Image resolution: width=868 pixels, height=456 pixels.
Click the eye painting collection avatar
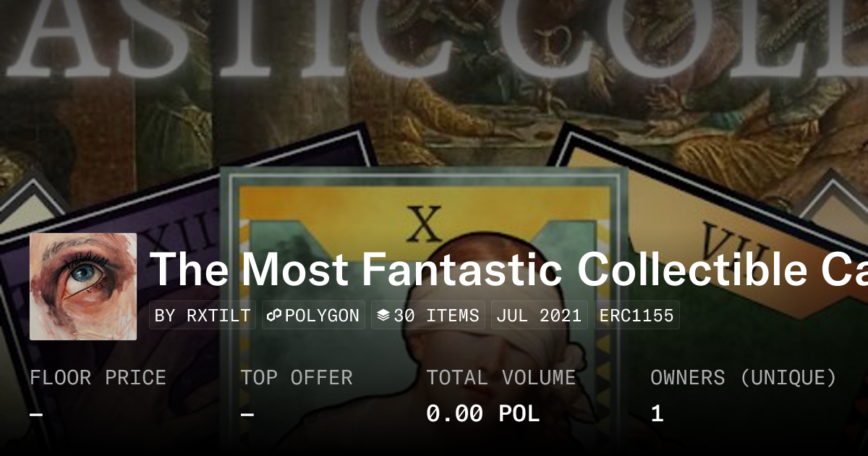[x=83, y=287]
